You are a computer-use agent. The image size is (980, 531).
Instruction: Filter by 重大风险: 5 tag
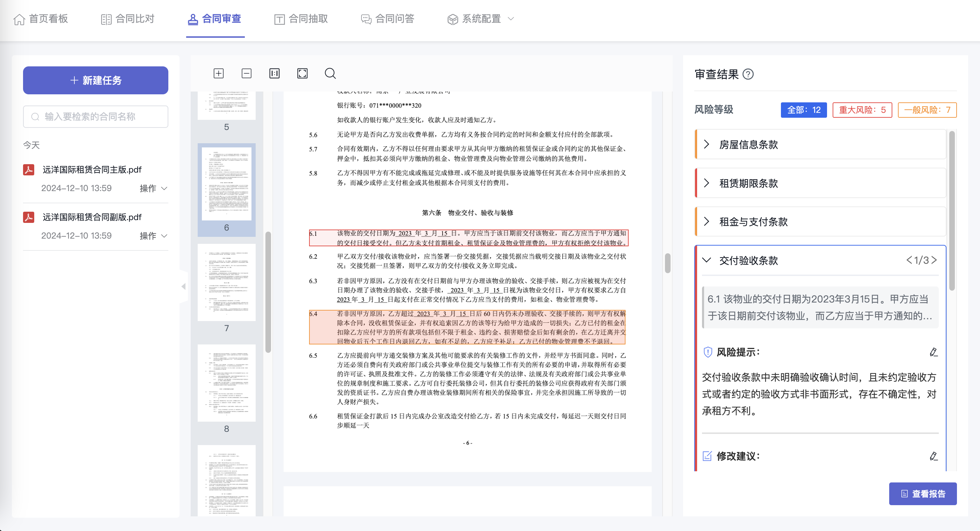(862, 110)
